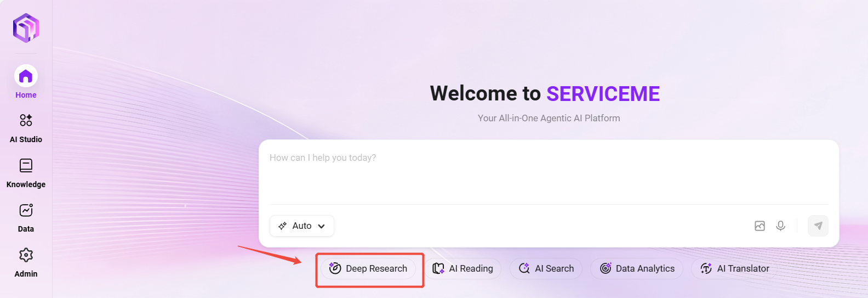Go to the Home page icon

(x=26, y=76)
